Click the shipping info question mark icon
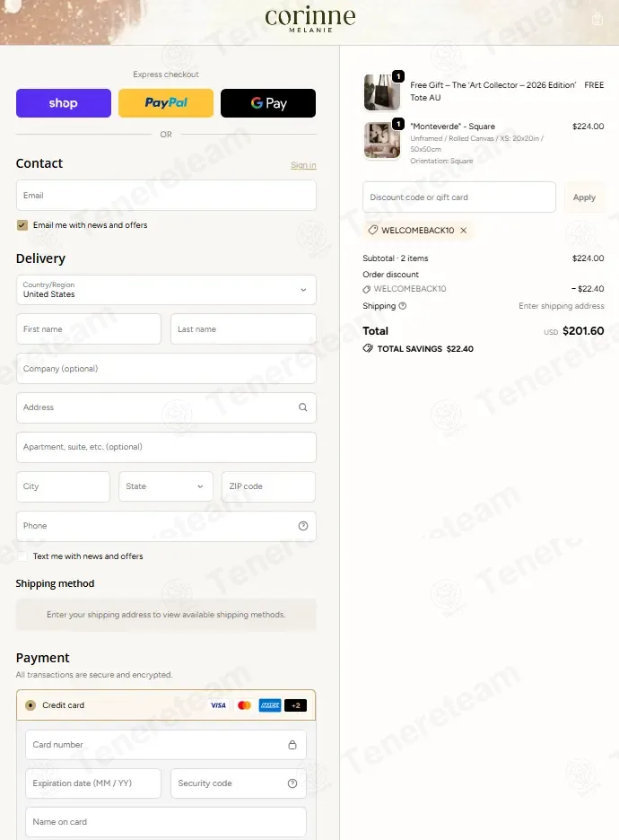619x840 pixels. [403, 306]
